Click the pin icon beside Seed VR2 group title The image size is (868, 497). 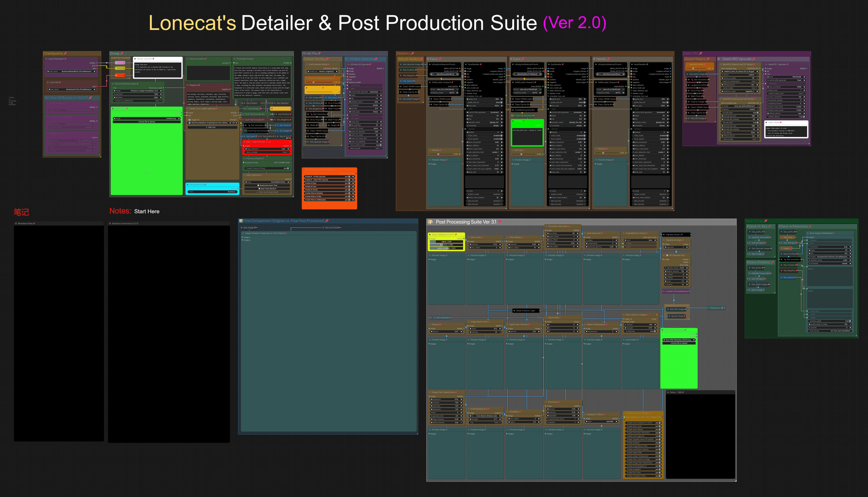pos(701,53)
